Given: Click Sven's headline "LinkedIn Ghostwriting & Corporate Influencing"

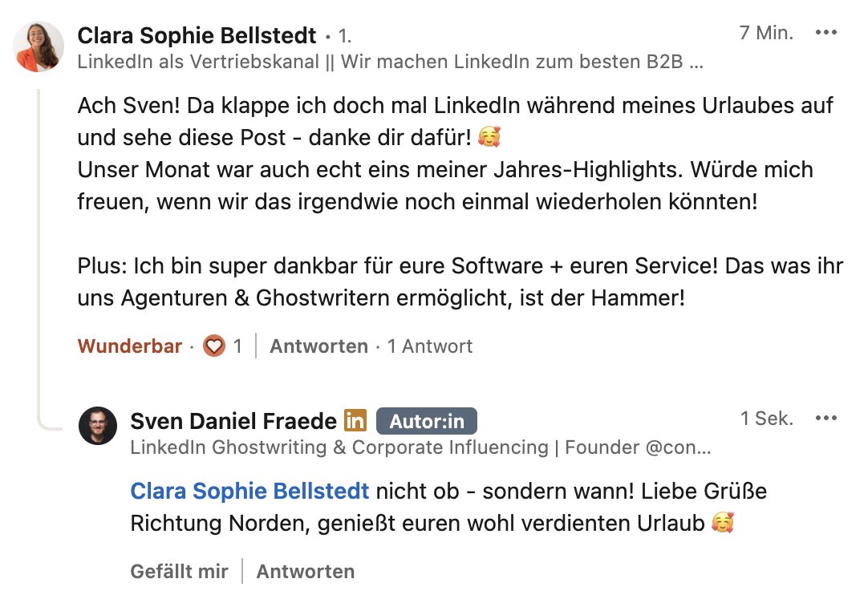Looking at the screenshot, I should 420,447.
